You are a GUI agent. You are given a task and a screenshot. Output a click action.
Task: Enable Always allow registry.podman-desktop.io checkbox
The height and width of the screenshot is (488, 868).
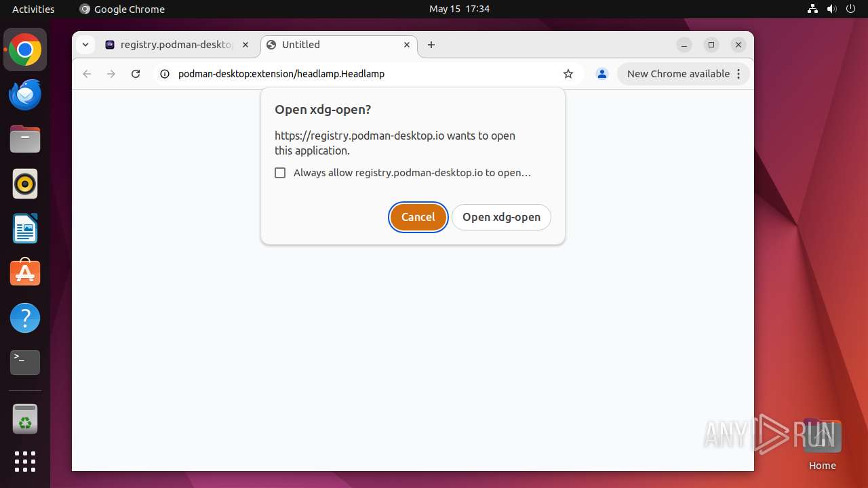(280, 173)
